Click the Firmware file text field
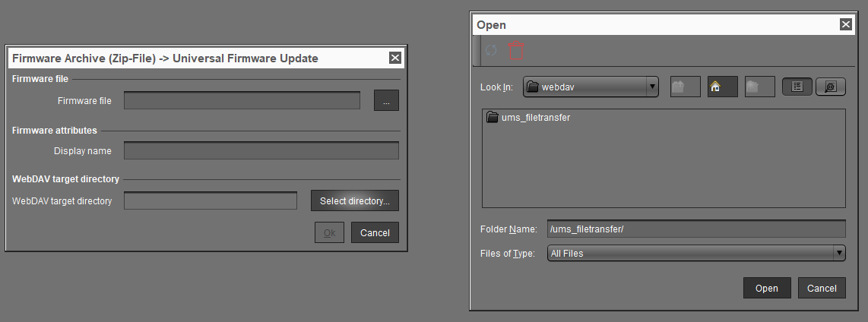 pos(242,100)
